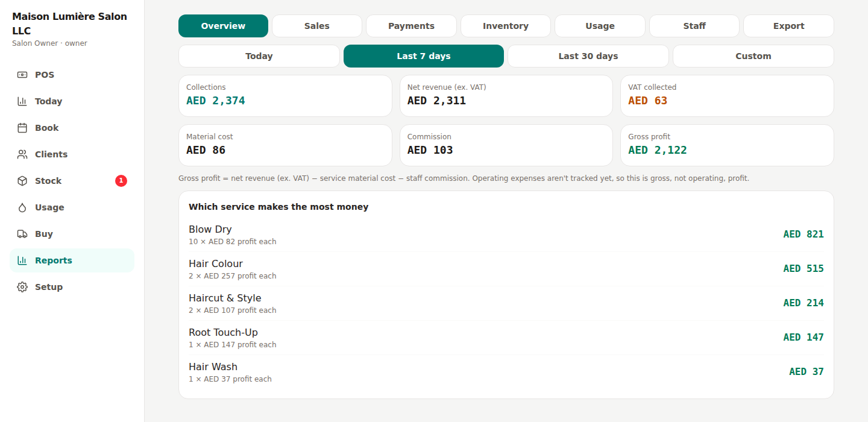This screenshot has height=422, width=868.
Task: Click the Maison Lumière Salon LLC title
Action: (x=70, y=24)
